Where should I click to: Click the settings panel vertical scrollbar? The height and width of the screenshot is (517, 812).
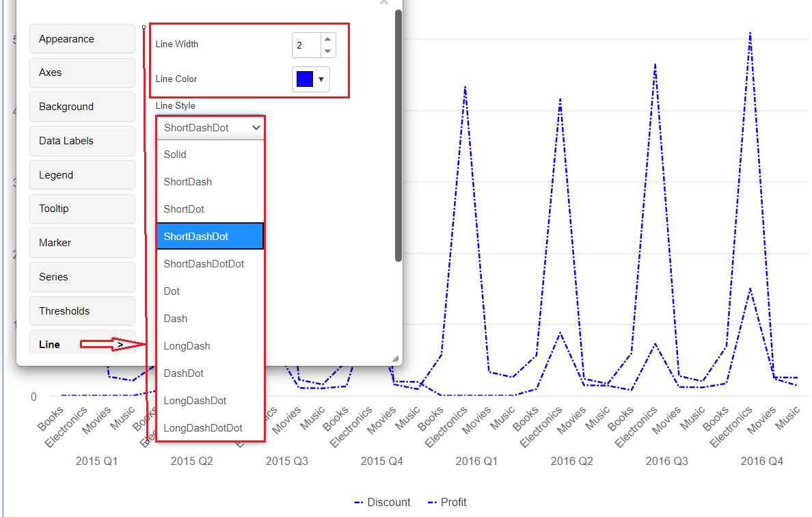[x=398, y=137]
